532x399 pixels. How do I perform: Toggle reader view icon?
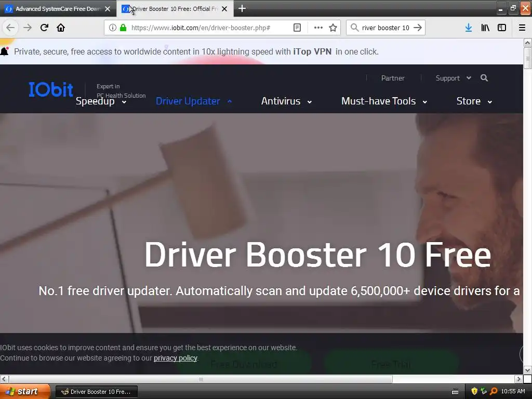point(297,28)
